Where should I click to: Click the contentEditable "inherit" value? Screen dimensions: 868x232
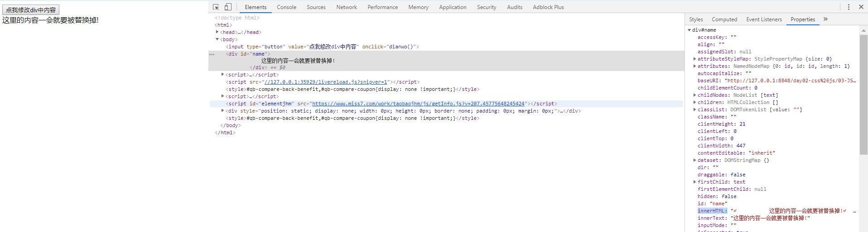(x=762, y=153)
